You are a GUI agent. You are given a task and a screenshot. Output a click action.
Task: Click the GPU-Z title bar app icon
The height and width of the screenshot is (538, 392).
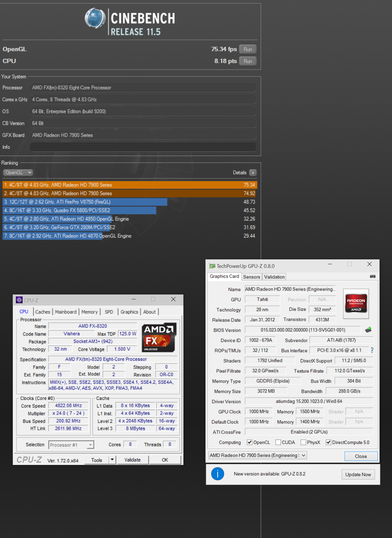212,266
